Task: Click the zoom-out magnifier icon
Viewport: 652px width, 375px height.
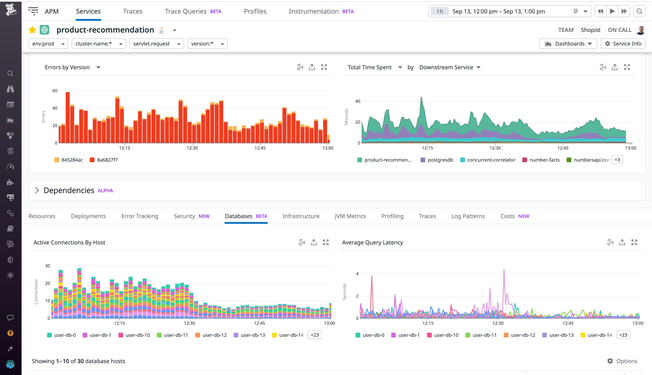Action: pos(640,11)
